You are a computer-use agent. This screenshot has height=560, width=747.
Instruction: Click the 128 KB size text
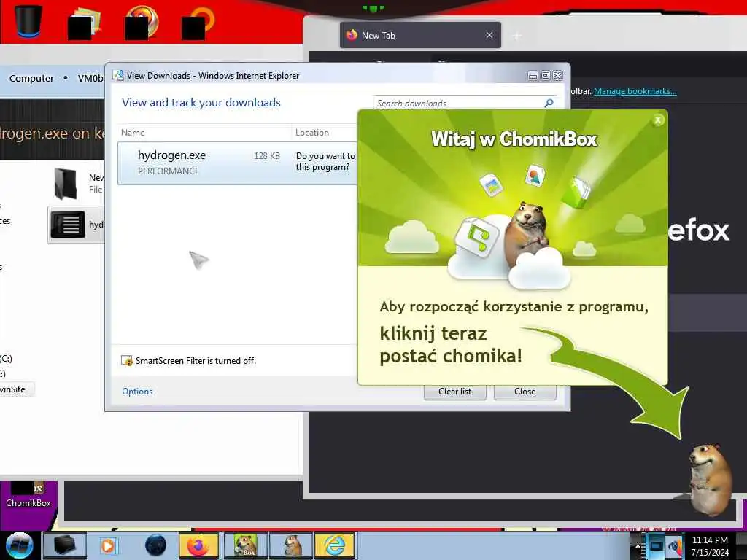(267, 156)
